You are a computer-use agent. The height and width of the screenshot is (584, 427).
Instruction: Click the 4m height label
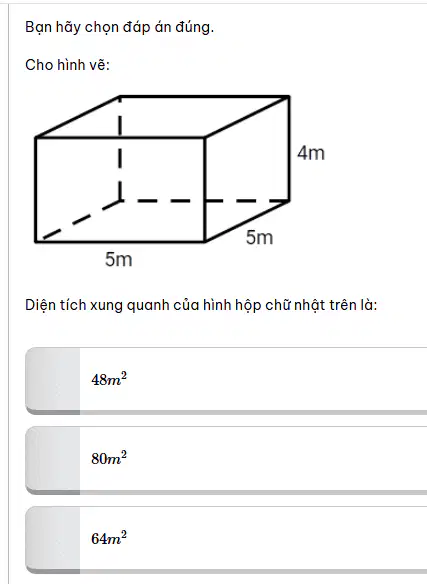[311, 153]
